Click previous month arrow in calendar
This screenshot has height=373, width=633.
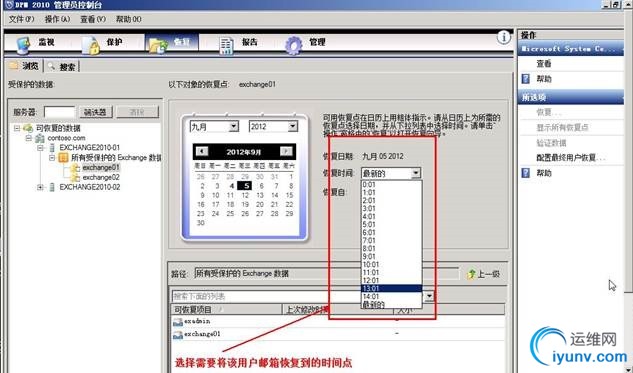[201, 151]
